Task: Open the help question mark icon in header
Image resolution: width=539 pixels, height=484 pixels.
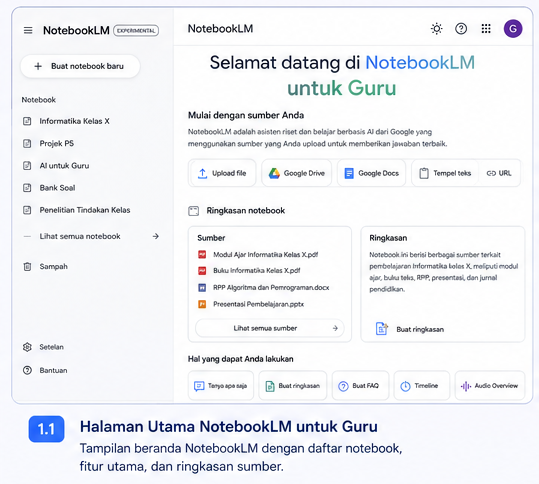Action: (461, 29)
